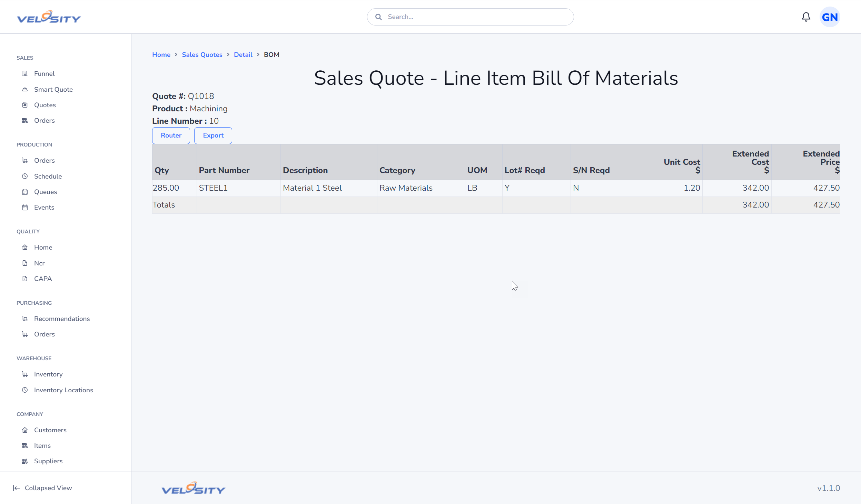Click the search magnifier icon
Screen dimensions: 861x504
pyautogui.click(x=378, y=17)
